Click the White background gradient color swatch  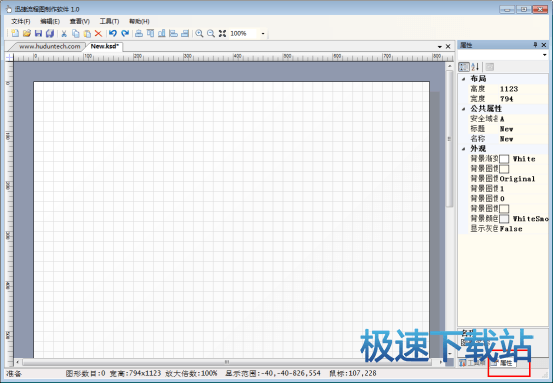(x=504, y=159)
